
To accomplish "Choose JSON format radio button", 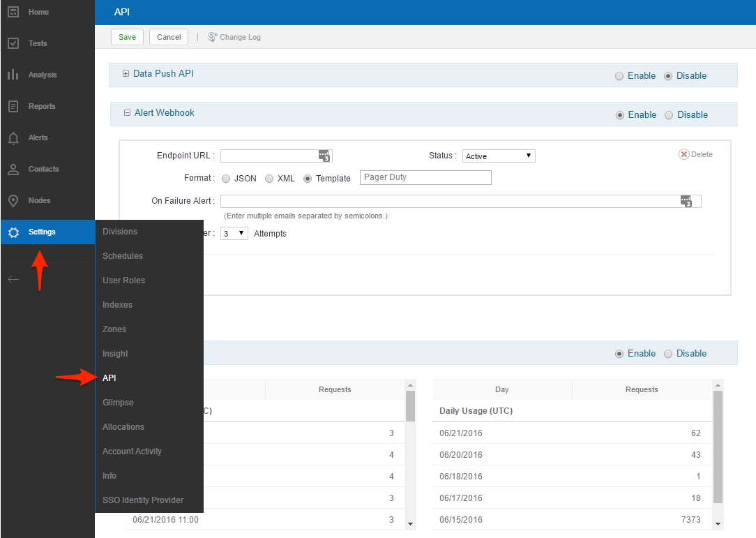I will pyautogui.click(x=226, y=179).
